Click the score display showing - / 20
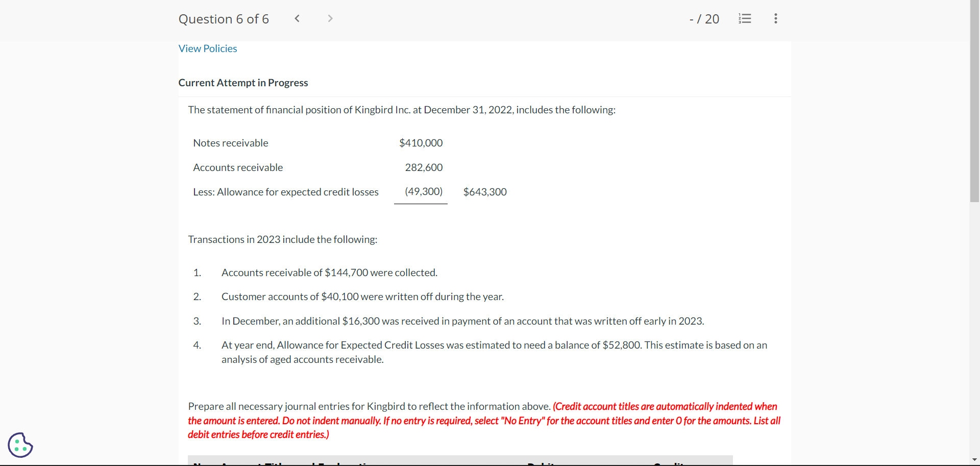Screen dimensions: 980x466 point(704,19)
